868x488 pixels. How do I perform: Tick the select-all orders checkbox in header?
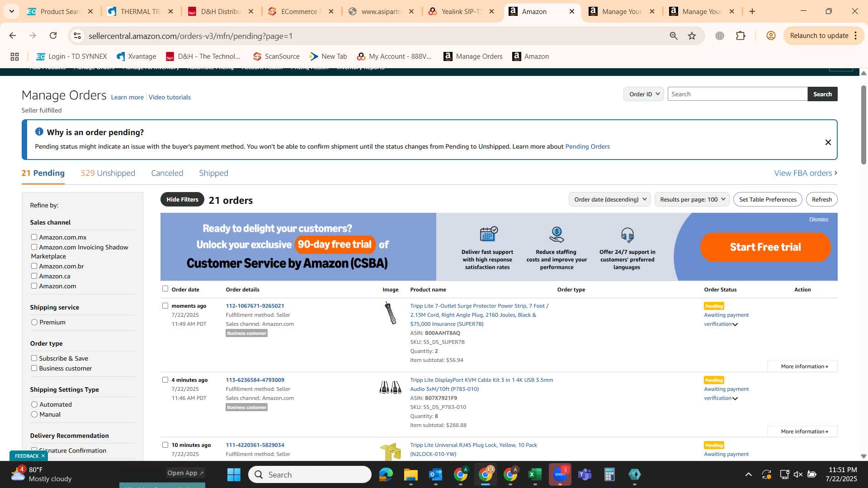(165, 289)
